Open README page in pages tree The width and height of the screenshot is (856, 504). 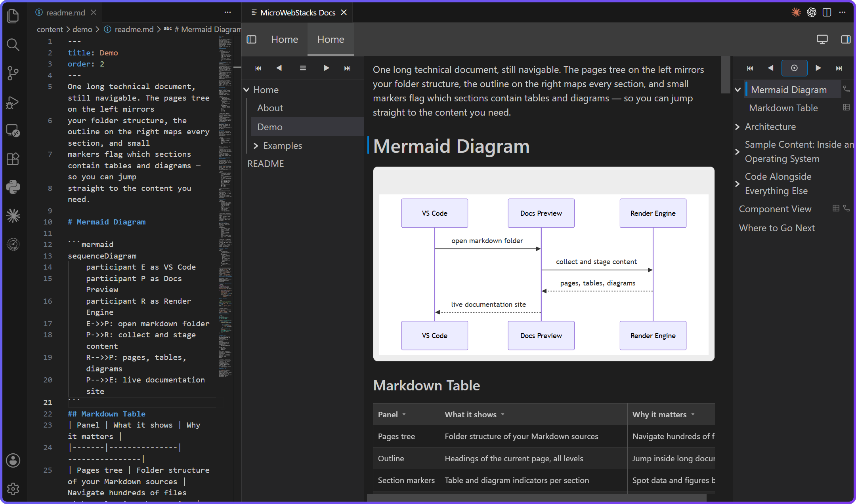point(266,164)
